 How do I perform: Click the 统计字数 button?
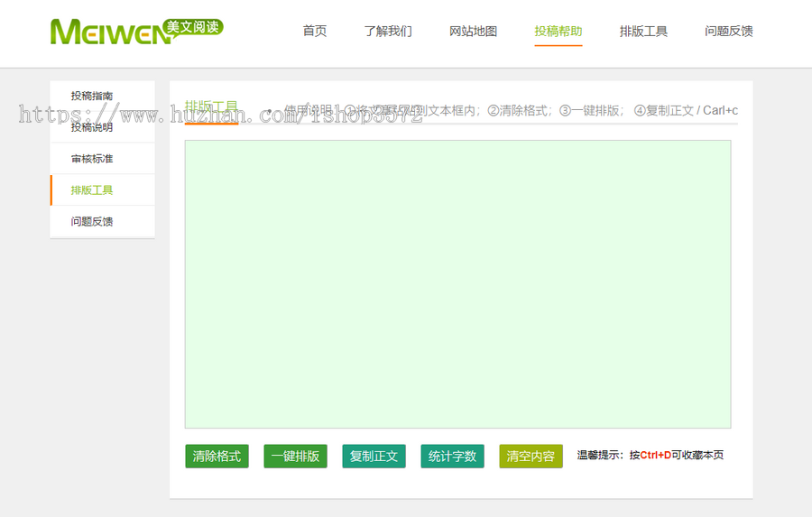click(x=453, y=457)
